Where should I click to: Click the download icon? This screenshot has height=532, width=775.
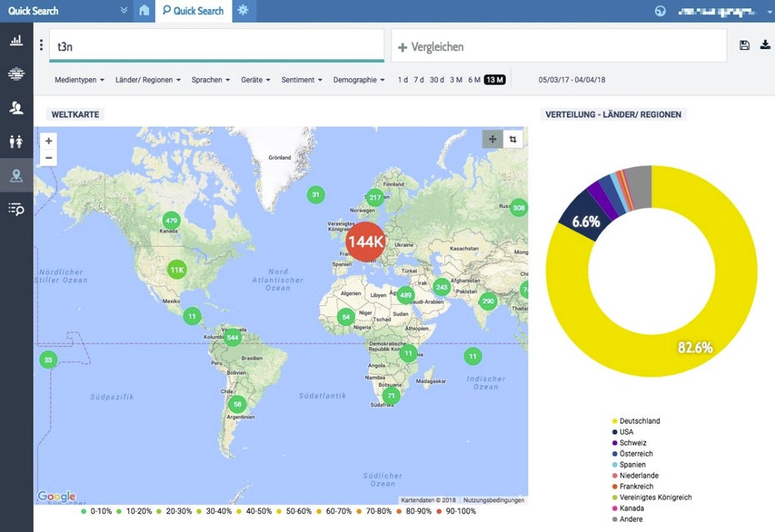pos(765,45)
